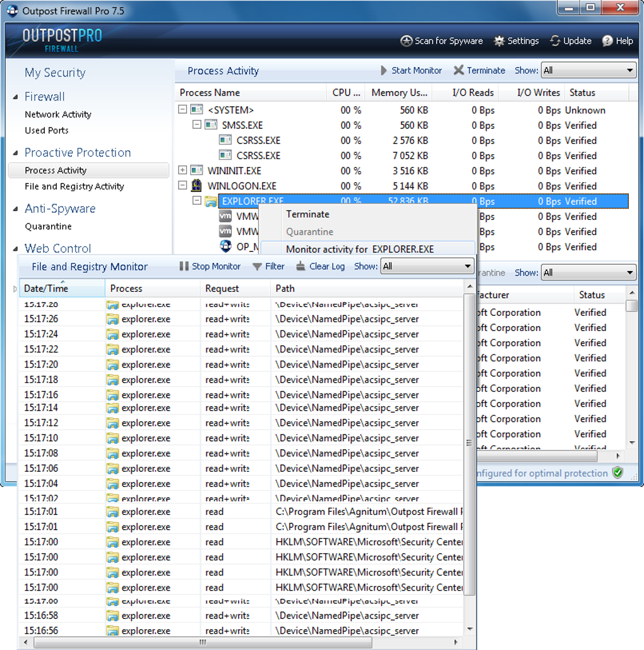Collapse the Web Control section

pyautogui.click(x=15, y=249)
